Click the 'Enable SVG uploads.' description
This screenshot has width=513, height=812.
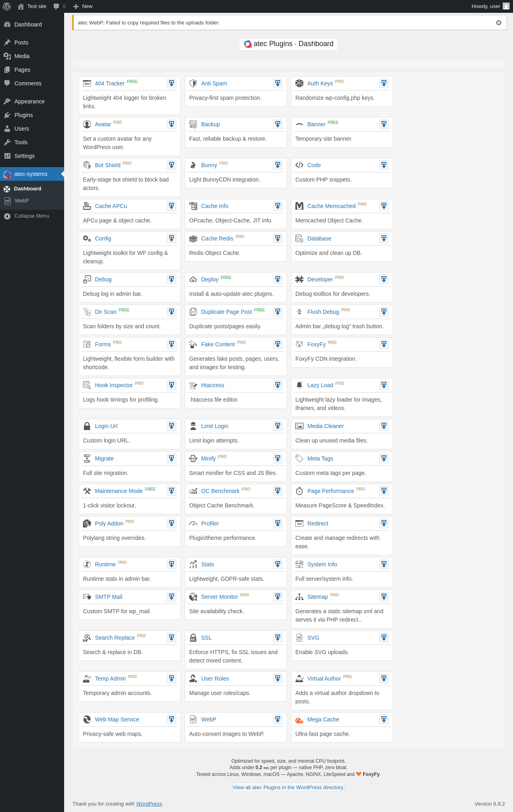point(322,652)
